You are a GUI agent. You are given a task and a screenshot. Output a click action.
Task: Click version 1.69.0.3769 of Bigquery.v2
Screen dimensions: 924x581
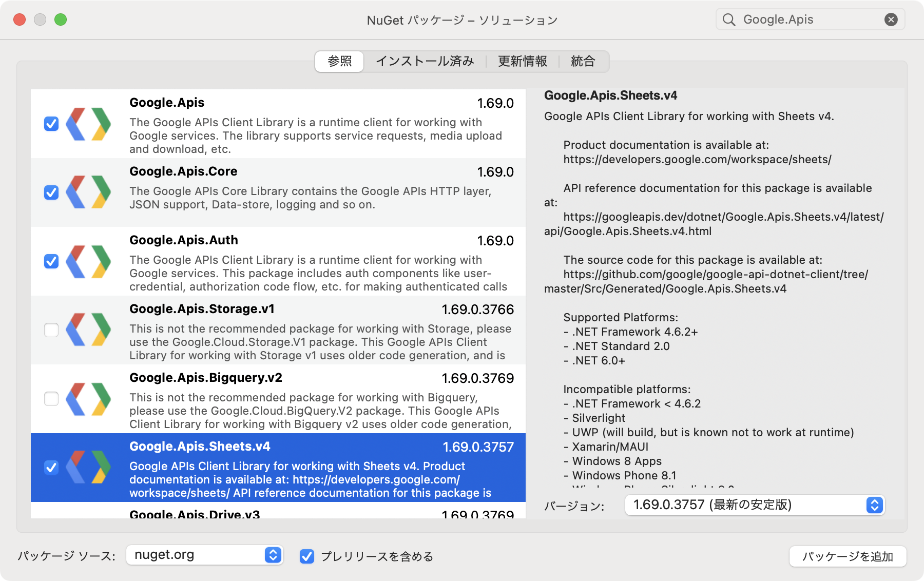coord(478,378)
